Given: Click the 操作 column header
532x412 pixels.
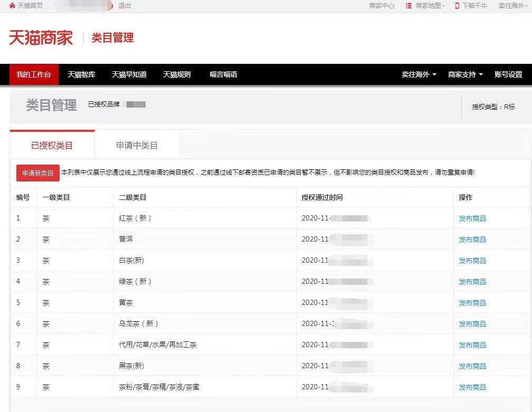Looking at the screenshot, I should pos(465,197).
